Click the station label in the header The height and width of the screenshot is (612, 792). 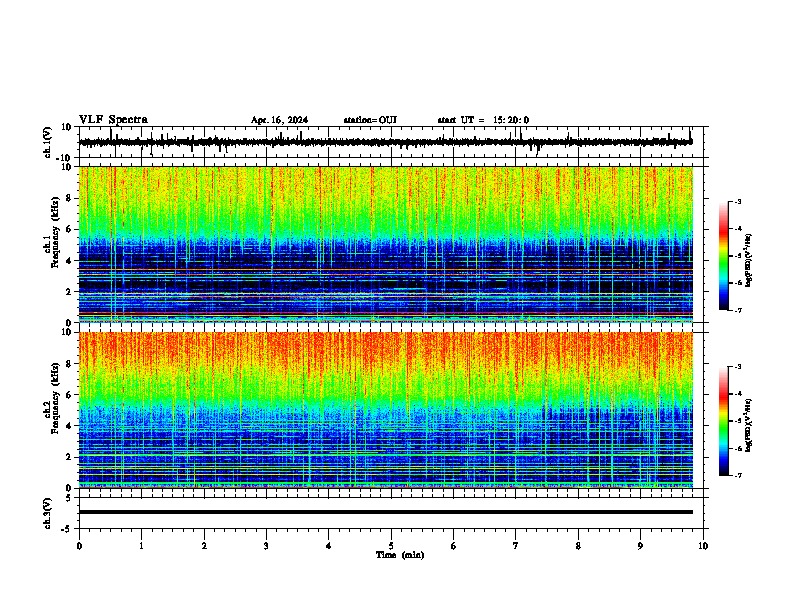tap(370, 120)
